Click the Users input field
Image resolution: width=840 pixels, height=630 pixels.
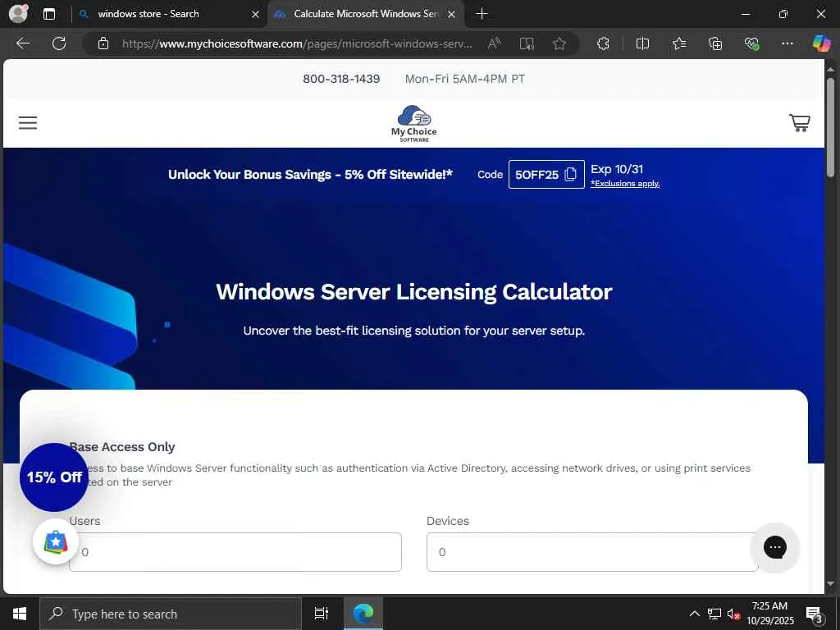click(x=235, y=552)
